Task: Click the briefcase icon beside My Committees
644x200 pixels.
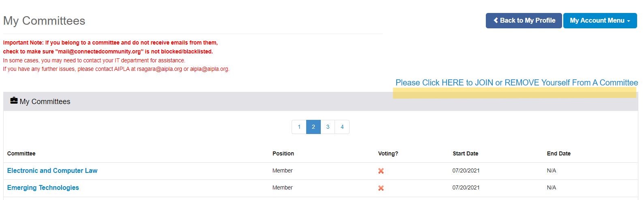Action: pyautogui.click(x=14, y=101)
